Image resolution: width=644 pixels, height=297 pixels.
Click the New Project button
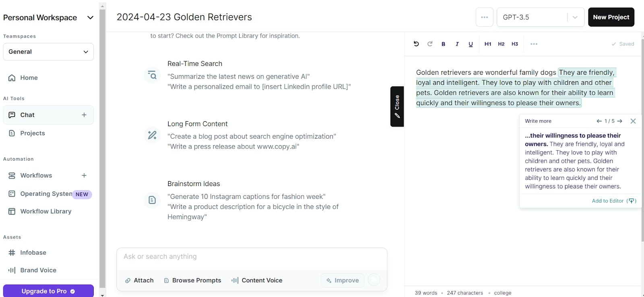[x=611, y=17]
